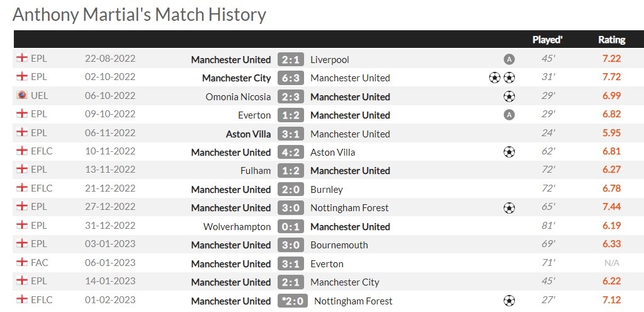This screenshot has width=644, height=312.
Task: Click the goal icon in the 10-11-2022 Aston Villa row
Action: point(509,152)
